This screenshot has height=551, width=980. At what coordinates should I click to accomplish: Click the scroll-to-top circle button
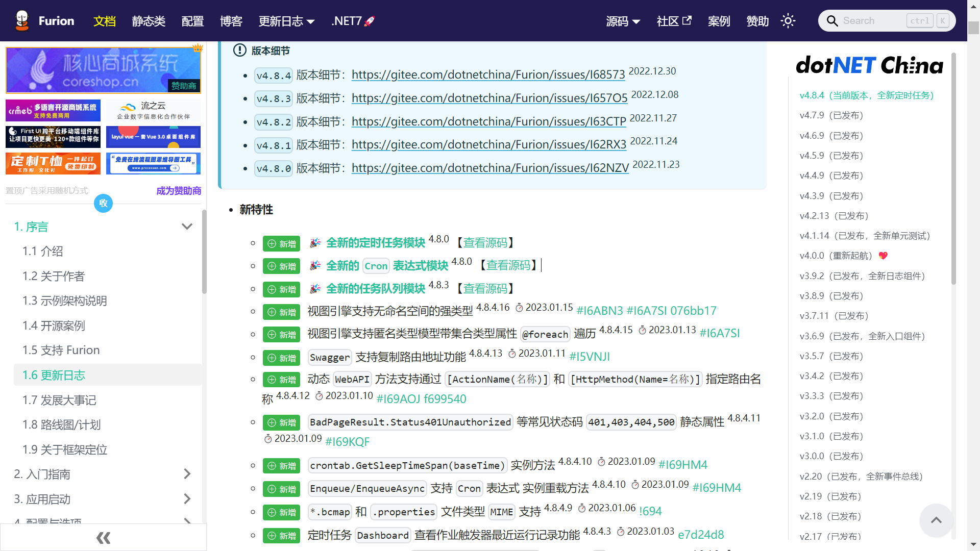pos(936,520)
